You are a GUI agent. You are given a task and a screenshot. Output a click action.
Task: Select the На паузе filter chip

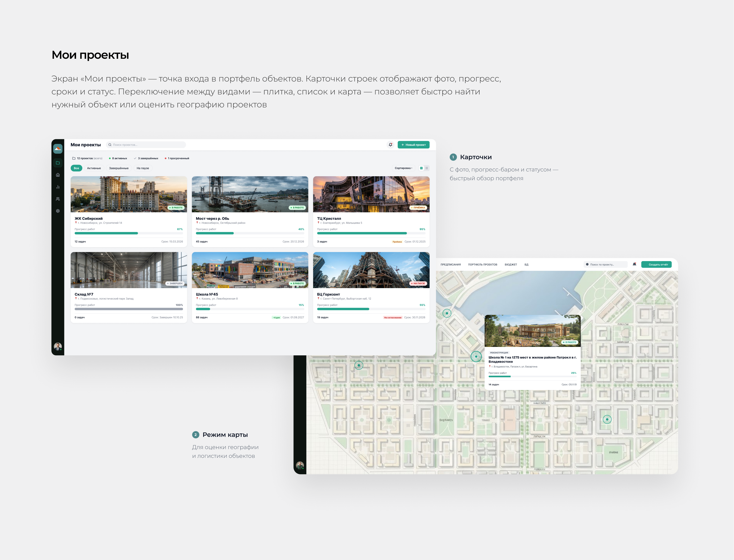143,168
